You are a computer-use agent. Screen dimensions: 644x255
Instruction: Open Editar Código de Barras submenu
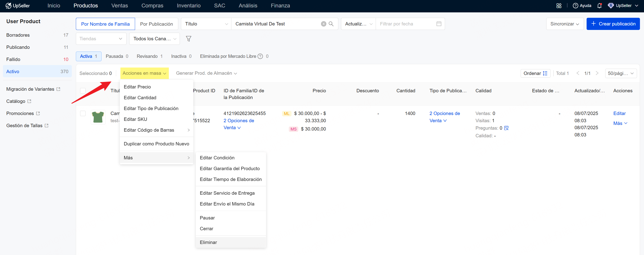click(x=156, y=130)
